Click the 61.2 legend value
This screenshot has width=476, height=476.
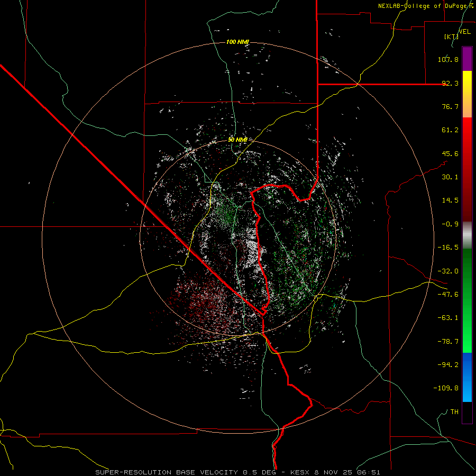(x=450, y=130)
